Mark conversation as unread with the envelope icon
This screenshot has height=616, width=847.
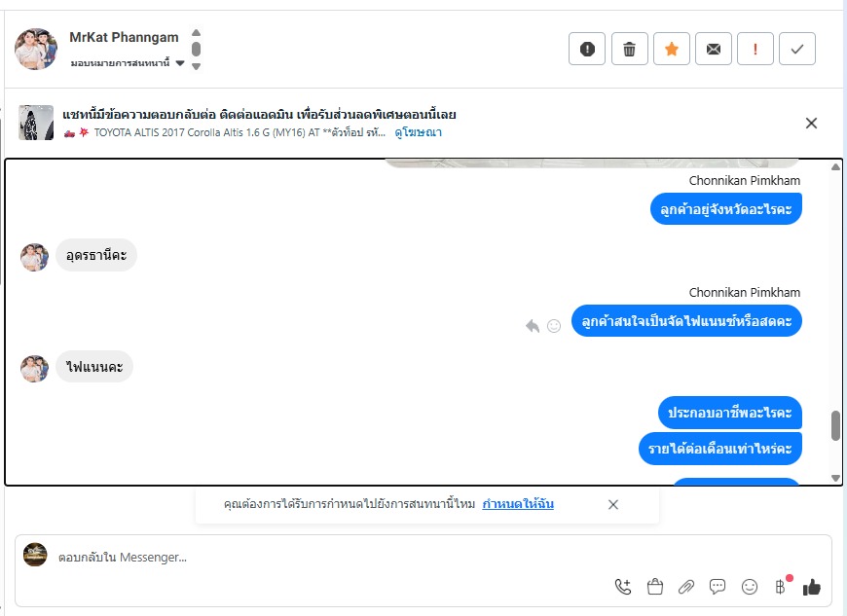[714, 49]
